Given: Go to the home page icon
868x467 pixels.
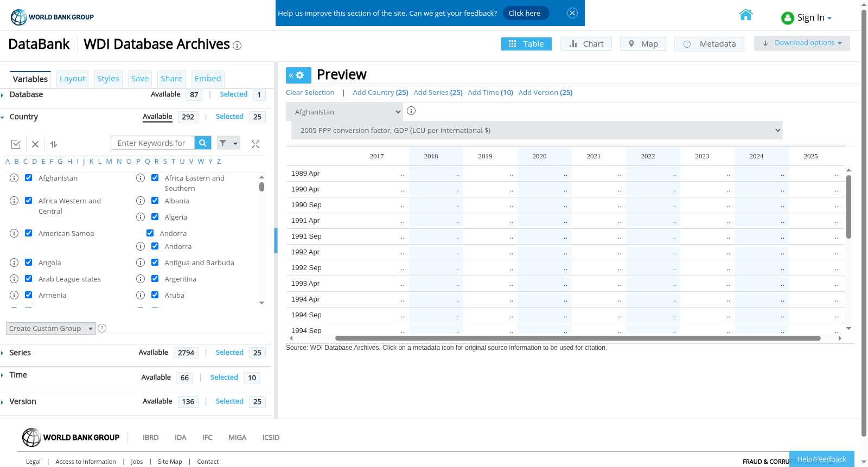Looking at the screenshot, I should click(746, 15).
